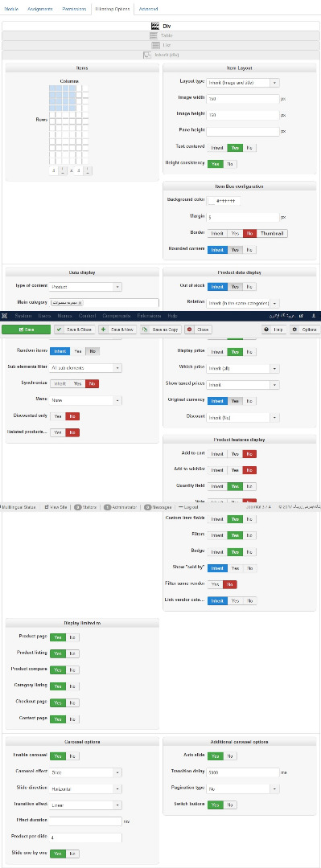Set Product page display to No
Viewport: 321px width, 868px height.
click(72, 637)
